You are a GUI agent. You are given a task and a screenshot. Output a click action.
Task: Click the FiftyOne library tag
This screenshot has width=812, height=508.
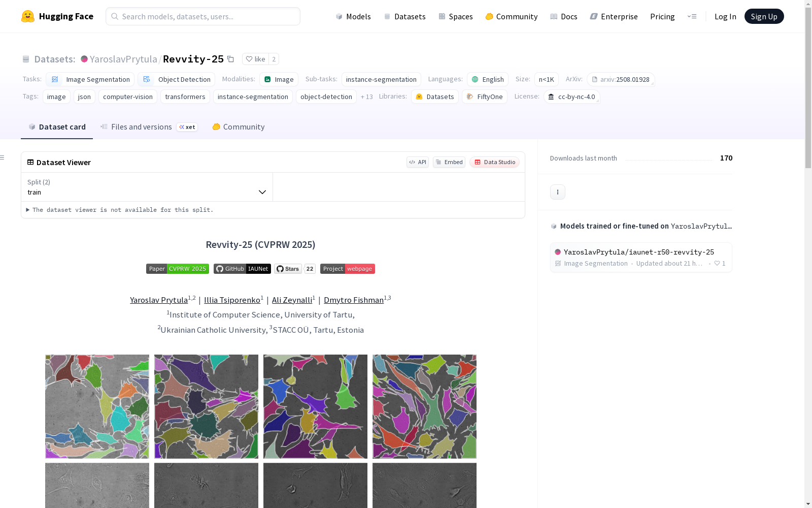click(485, 97)
